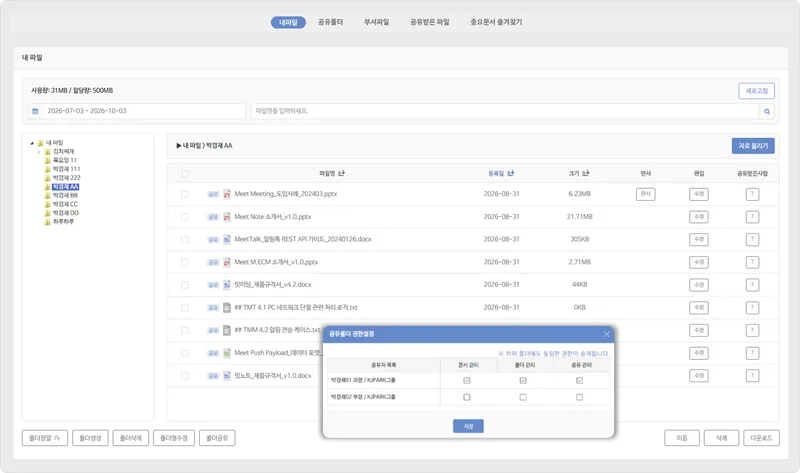This screenshot has width=800, height=473.
Task: Click the question mark for Meet M.ECM 소개서 row
Action: click(752, 262)
